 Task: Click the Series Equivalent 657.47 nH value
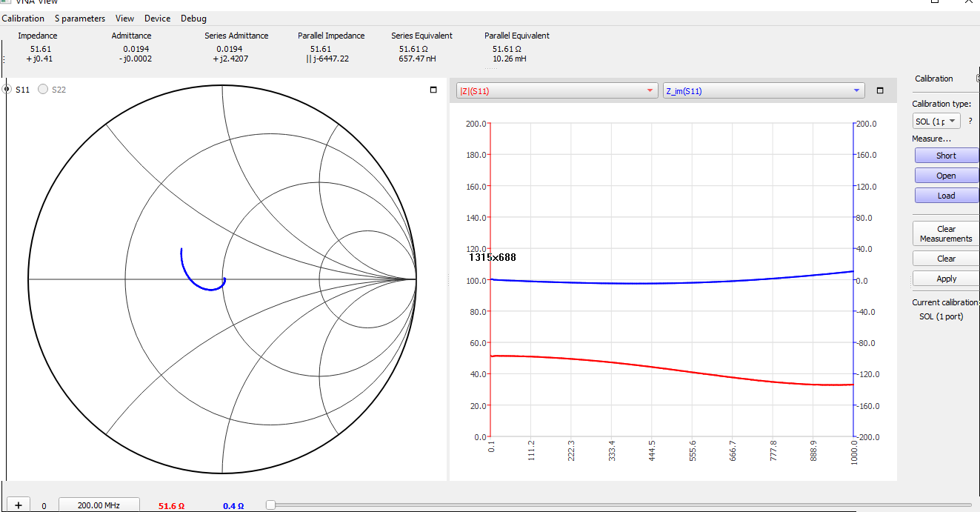(417, 59)
